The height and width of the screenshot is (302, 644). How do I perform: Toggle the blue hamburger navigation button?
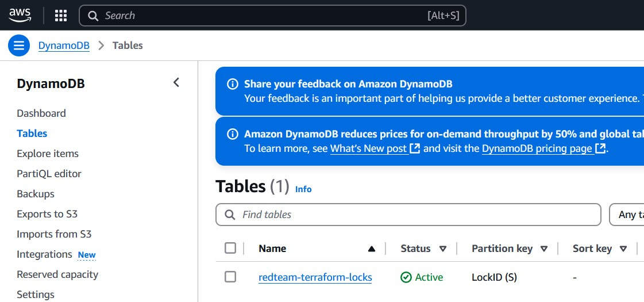pos(19,45)
